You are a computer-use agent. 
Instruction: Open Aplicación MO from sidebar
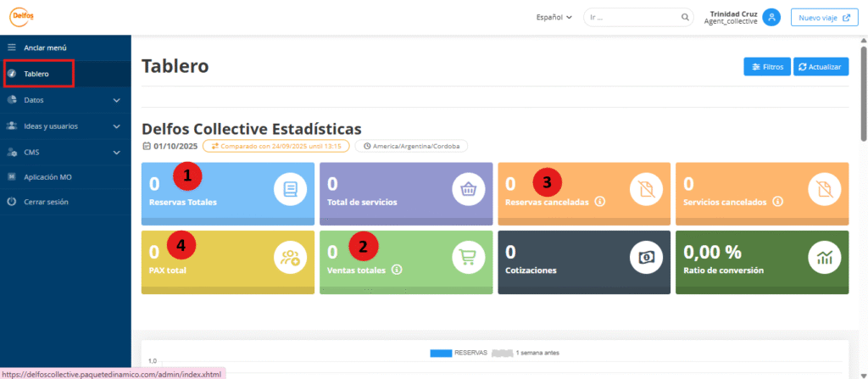pyautogui.click(x=49, y=177)
